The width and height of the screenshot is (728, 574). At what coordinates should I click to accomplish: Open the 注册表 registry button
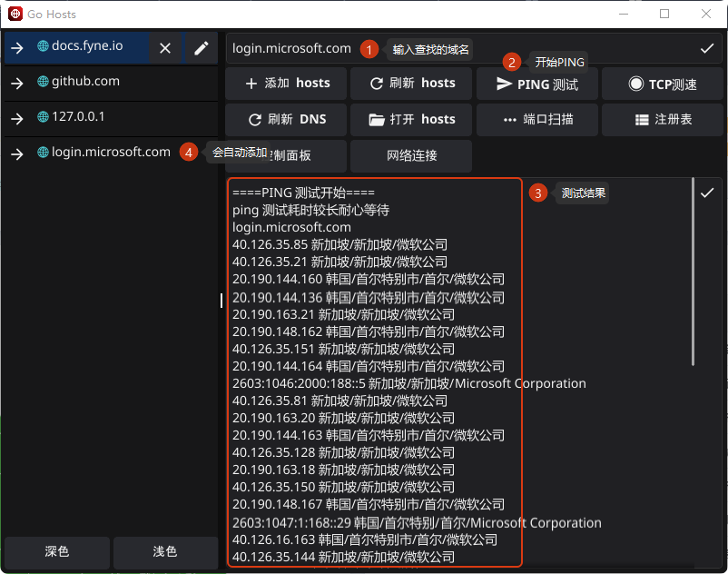(662, 119)
